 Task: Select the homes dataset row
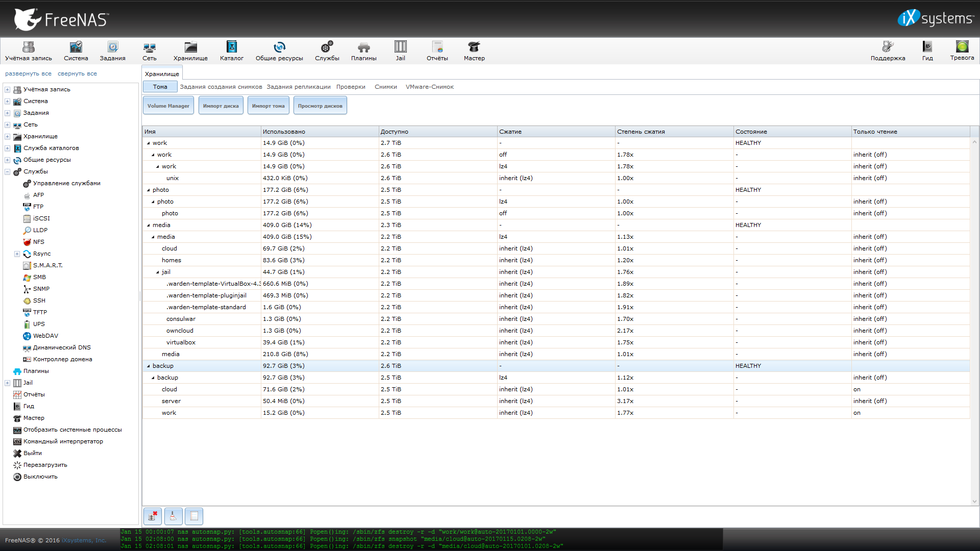pos(556,260)
